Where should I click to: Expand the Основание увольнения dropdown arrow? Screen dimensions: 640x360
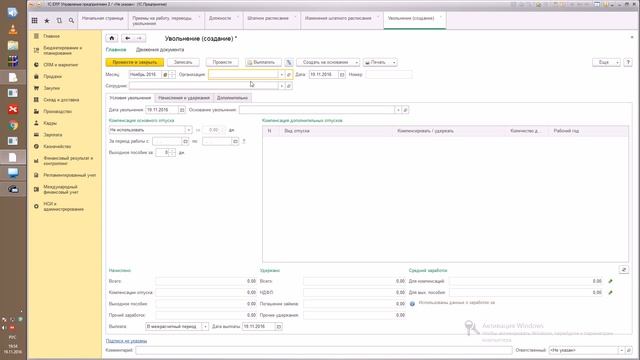[x=398, y=110]
